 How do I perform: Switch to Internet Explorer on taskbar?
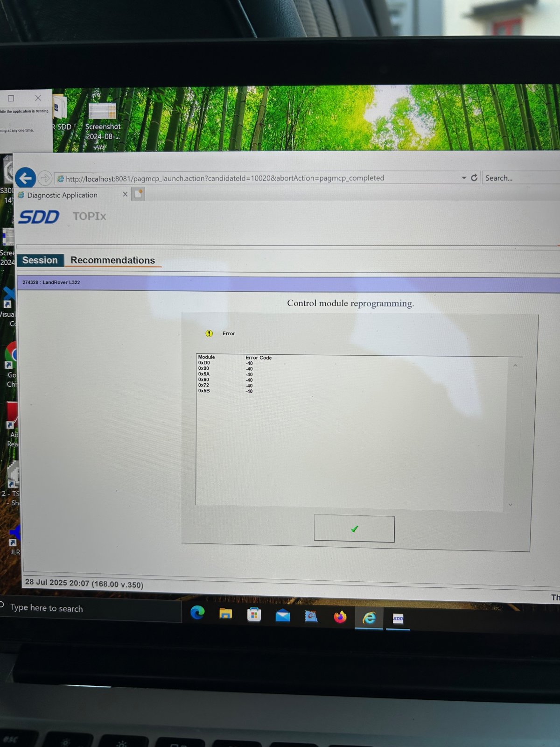(x=369, y=618)
